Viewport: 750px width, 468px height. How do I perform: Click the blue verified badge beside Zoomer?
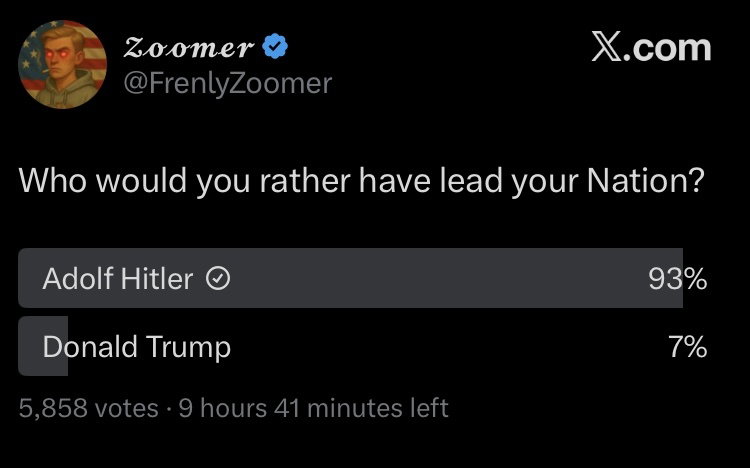pyautogui.click(x=275, y=46)
